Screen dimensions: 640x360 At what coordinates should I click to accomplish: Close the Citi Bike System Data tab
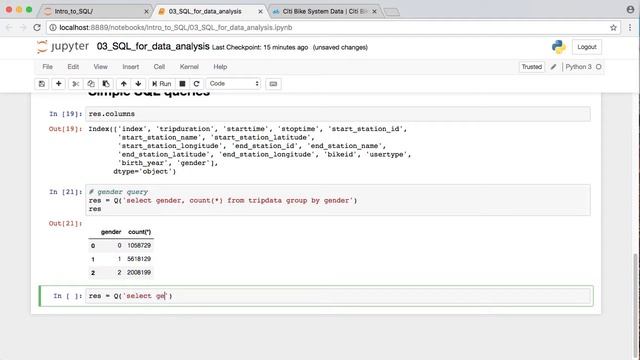click(x=374, y=11)
